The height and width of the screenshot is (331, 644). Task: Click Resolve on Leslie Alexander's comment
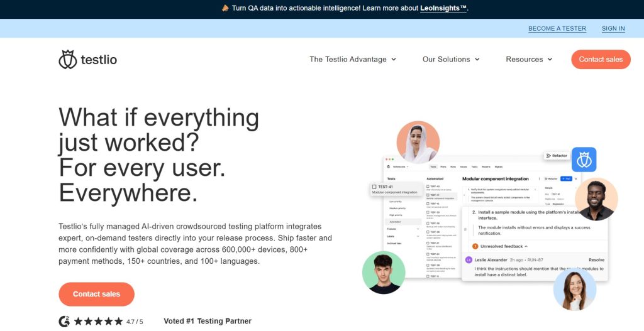596,259
